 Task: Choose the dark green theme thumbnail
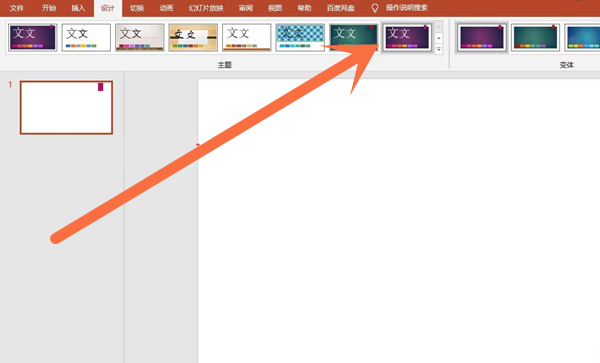point(354,37)
